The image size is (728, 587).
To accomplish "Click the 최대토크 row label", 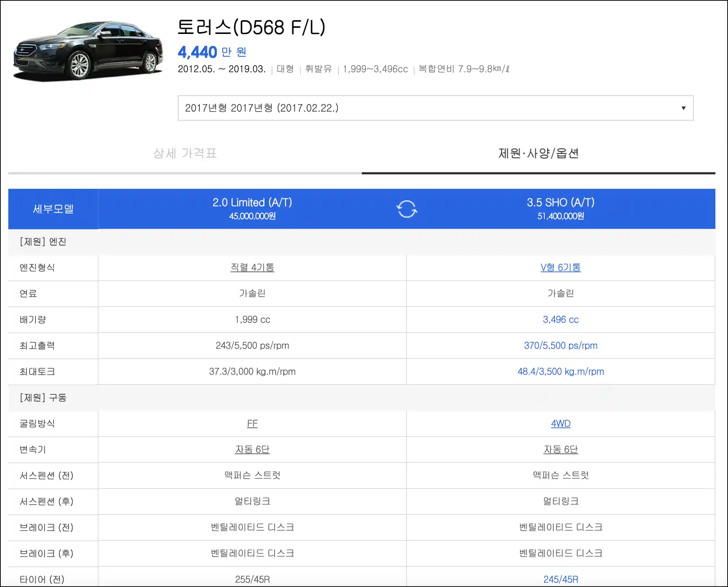I will tap(37, 371).
